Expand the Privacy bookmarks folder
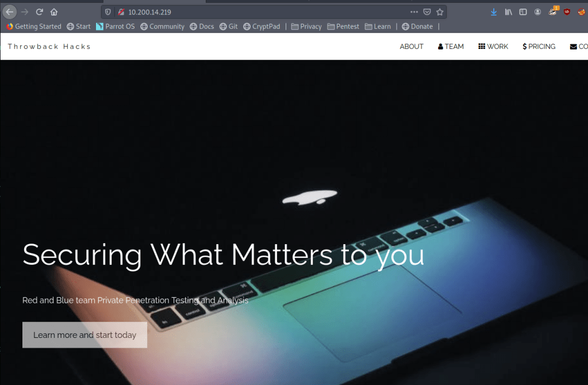 [306, 26]
